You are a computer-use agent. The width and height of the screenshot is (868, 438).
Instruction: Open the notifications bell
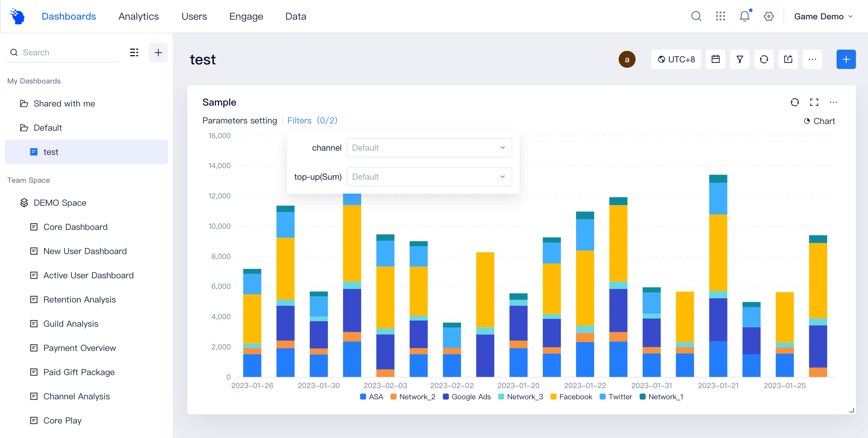click(745, 16)
